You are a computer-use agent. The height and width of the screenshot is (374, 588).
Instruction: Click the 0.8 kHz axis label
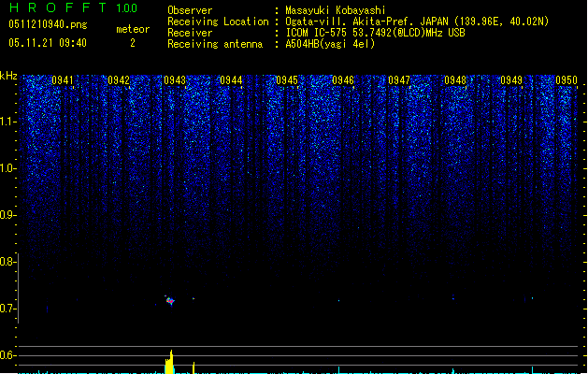click(7, 262)
